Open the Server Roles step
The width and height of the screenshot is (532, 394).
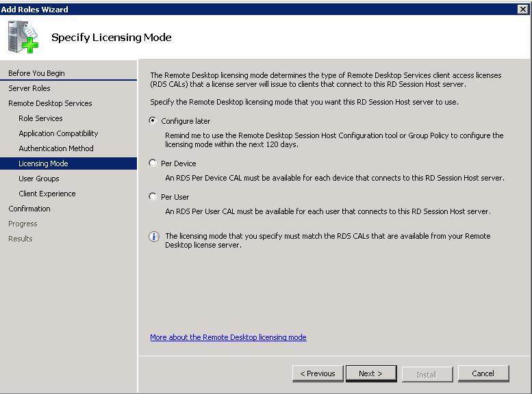point(29,88)
